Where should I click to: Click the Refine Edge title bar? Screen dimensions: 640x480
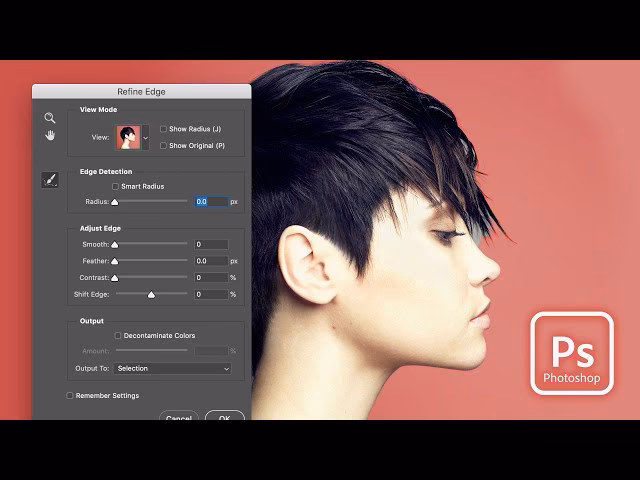[x=142, y=91]
